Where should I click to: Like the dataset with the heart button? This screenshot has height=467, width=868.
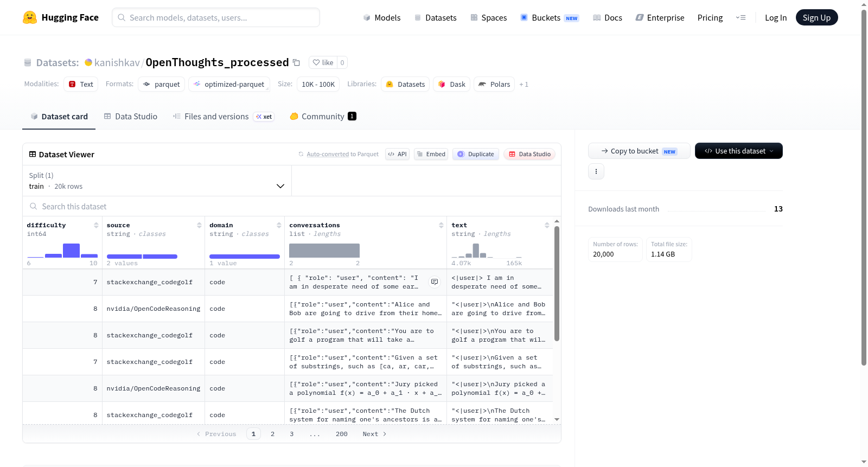click(x=323, y=62)
